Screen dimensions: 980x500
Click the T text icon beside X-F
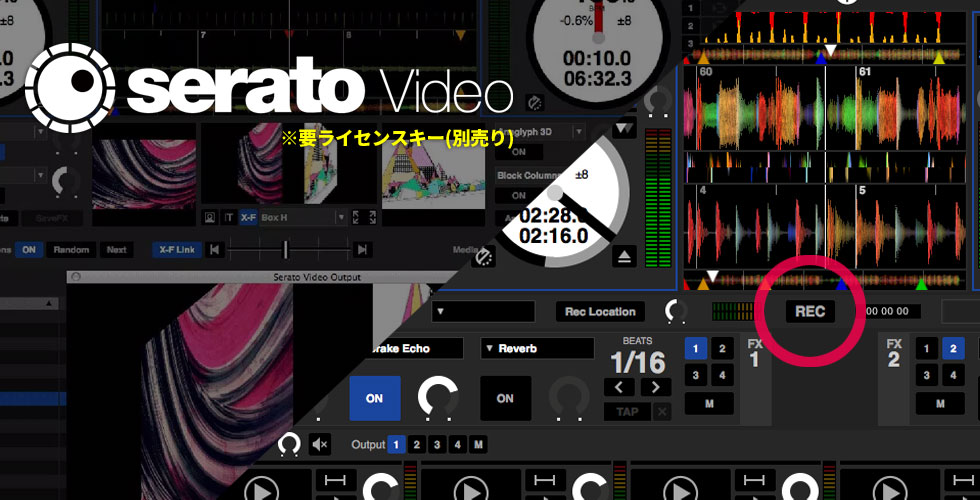(229, 218)
